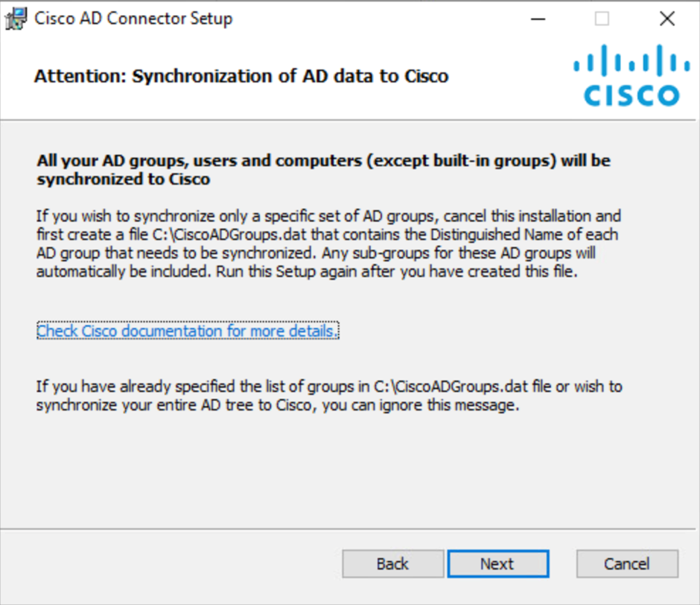
Task: Continue installation with the Next button
Action: [x=498, y=564]
